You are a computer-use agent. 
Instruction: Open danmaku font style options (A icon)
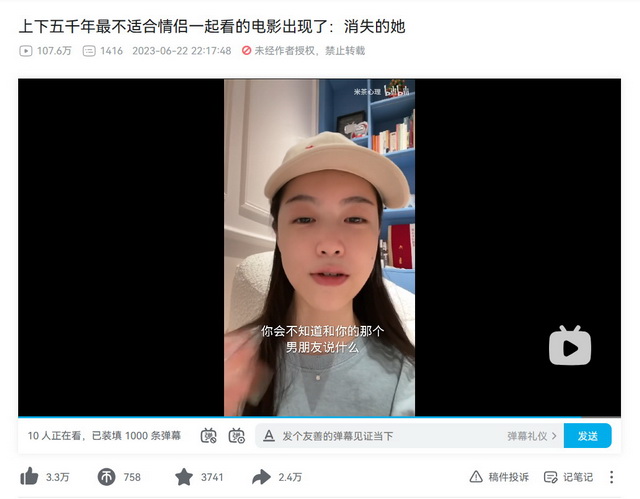click(269, 436)
